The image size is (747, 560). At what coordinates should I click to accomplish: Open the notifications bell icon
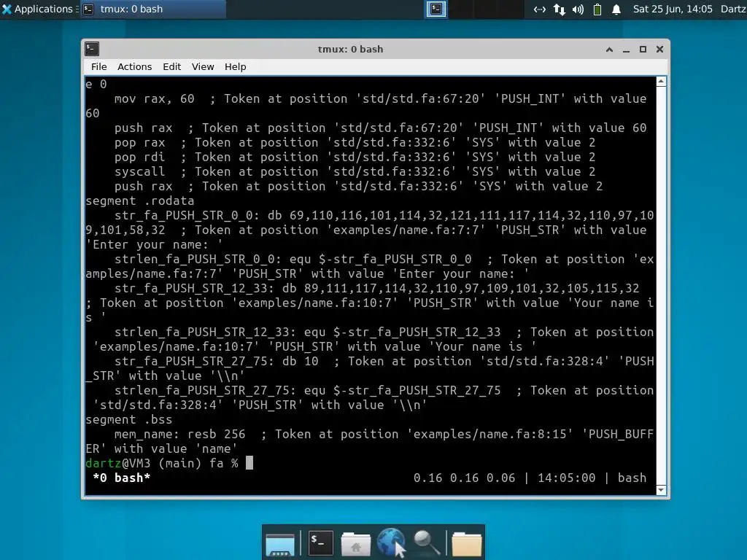(x=616, y=9)
